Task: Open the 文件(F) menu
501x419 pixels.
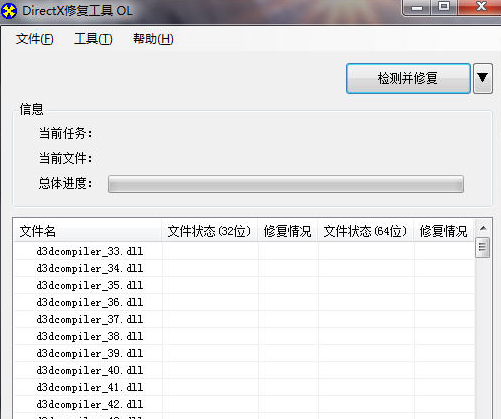Action: (x=35, y=39)
